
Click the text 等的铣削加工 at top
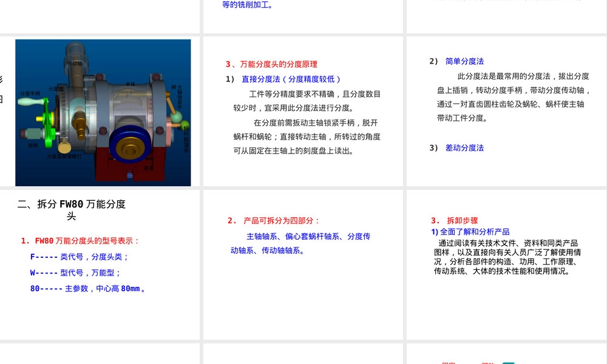tap(248, 5)
